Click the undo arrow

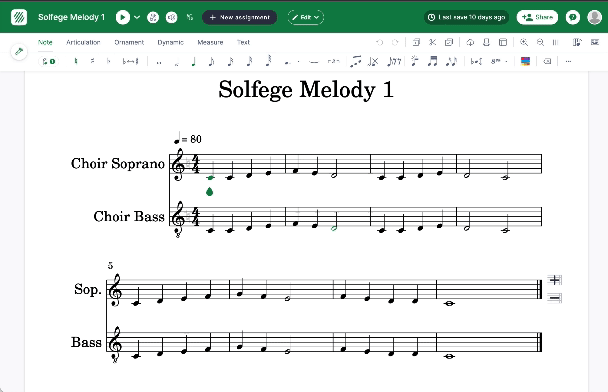click(380, 42)
